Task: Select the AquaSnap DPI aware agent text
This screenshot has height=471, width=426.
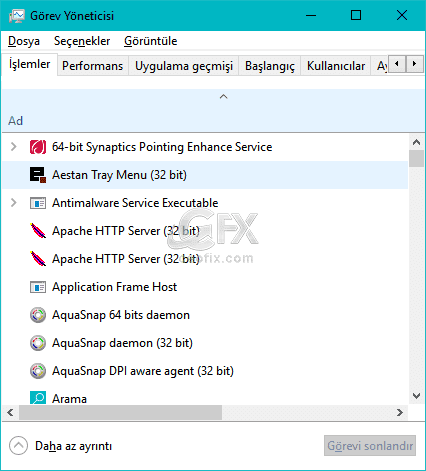Action: [x=143, y=371]
